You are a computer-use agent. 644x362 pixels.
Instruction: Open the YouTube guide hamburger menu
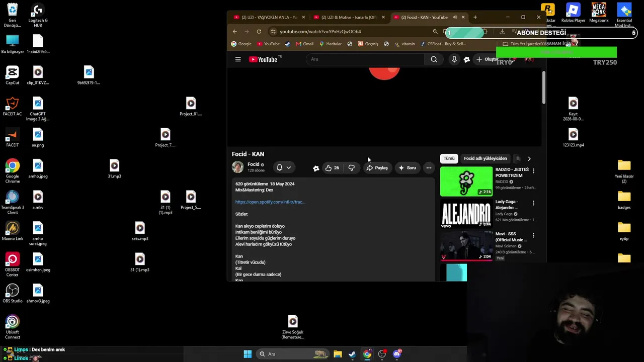pyautogui.click(x=238, y=59)
